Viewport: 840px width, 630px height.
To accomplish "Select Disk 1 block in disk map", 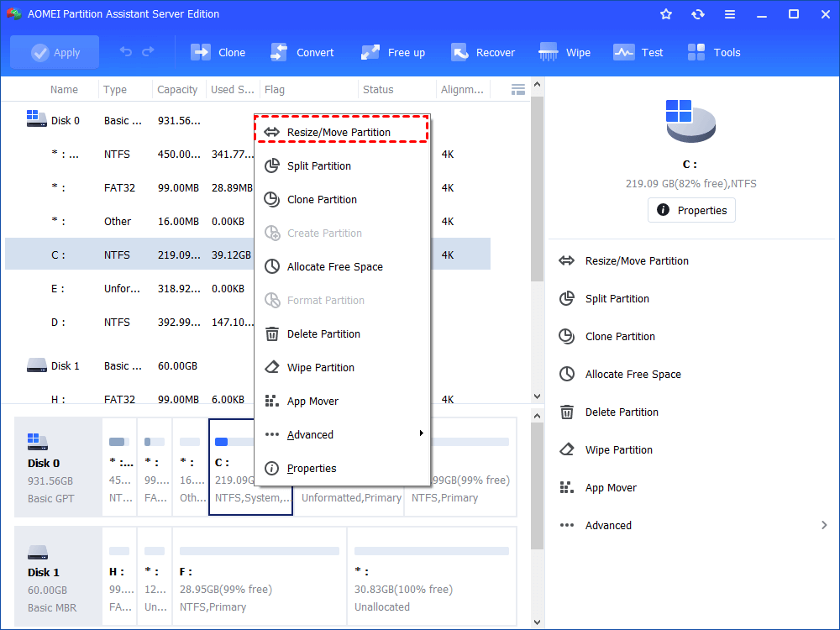I will 59,576.
